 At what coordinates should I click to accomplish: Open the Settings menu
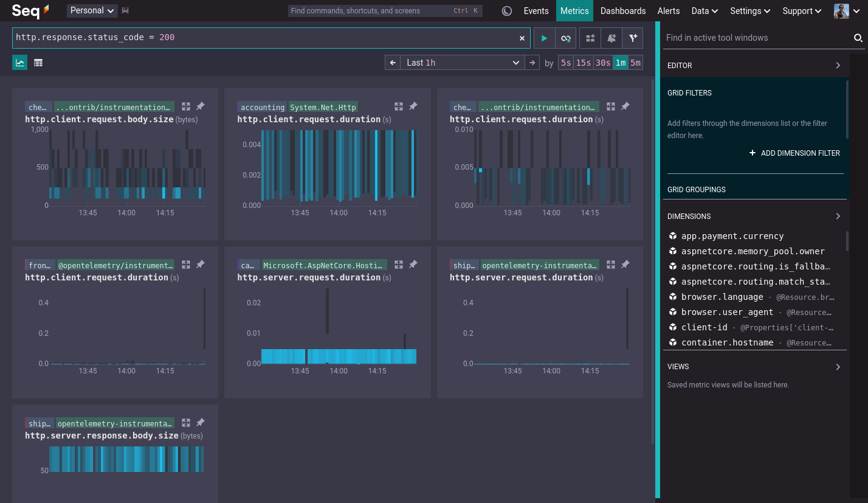click(750, 11)
